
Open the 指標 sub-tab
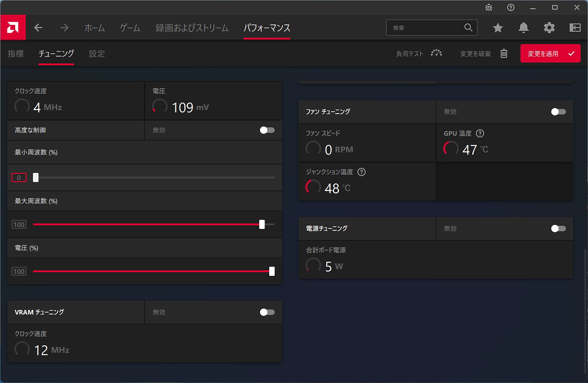pos(16,54)
